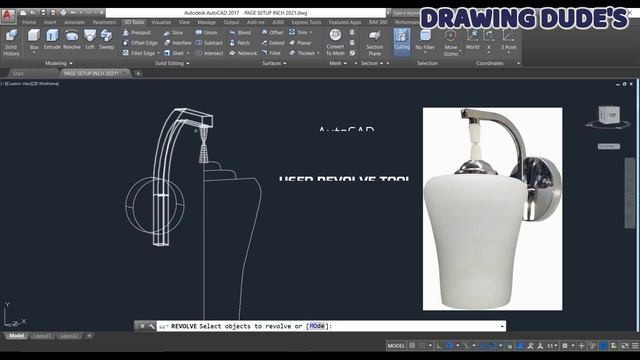Screen dimensions: 640x360
Task: Click the surface Fillet tool
Action: pos(271,53)
